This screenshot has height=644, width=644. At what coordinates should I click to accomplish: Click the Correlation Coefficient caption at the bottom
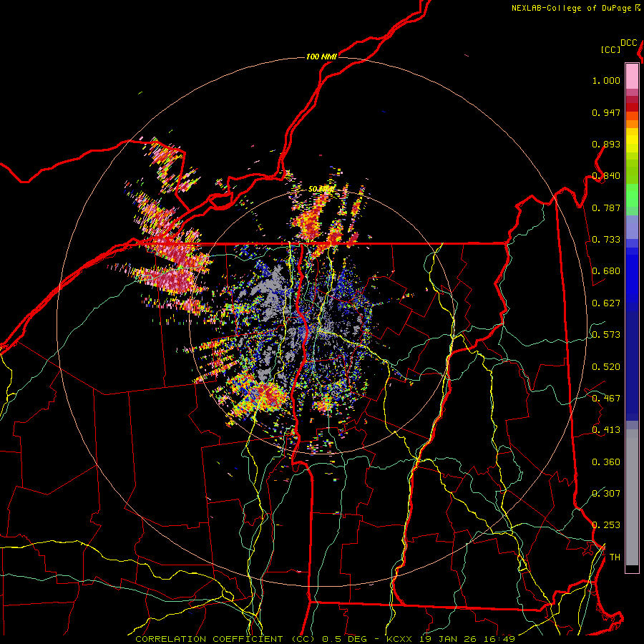[x=325, y=639]
